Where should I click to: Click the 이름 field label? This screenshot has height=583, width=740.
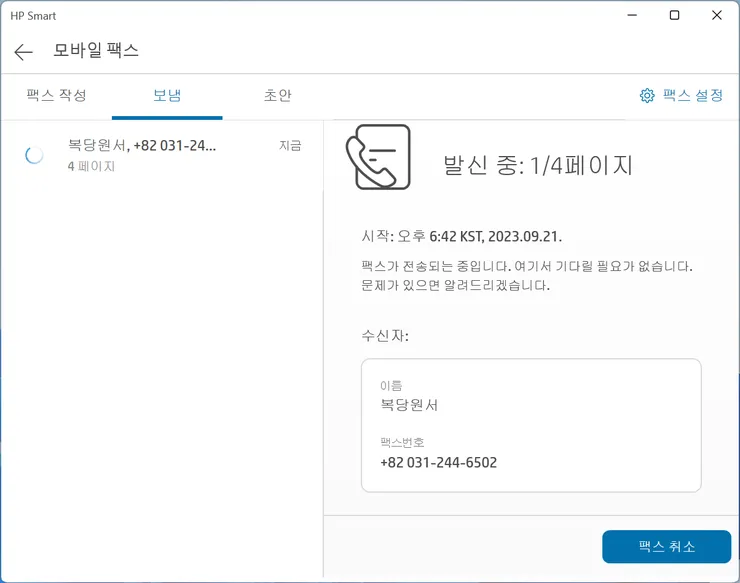pos(391,386)
